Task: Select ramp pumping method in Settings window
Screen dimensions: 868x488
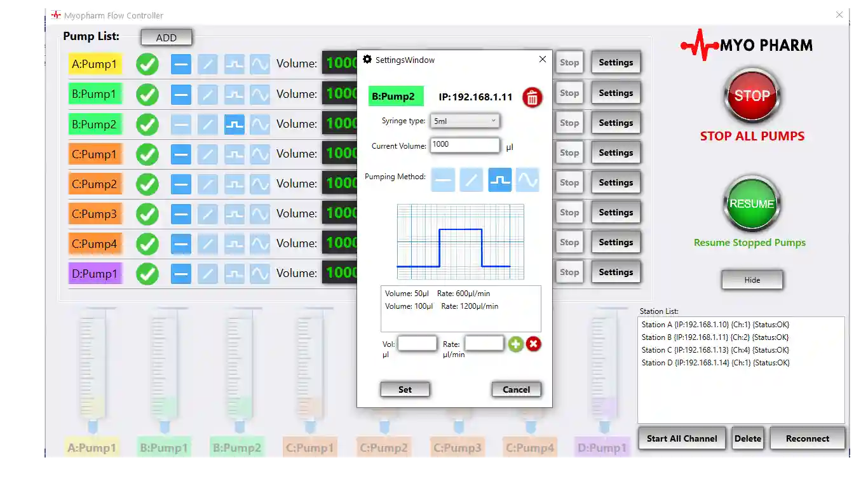Action: click(x=471, y=180)
